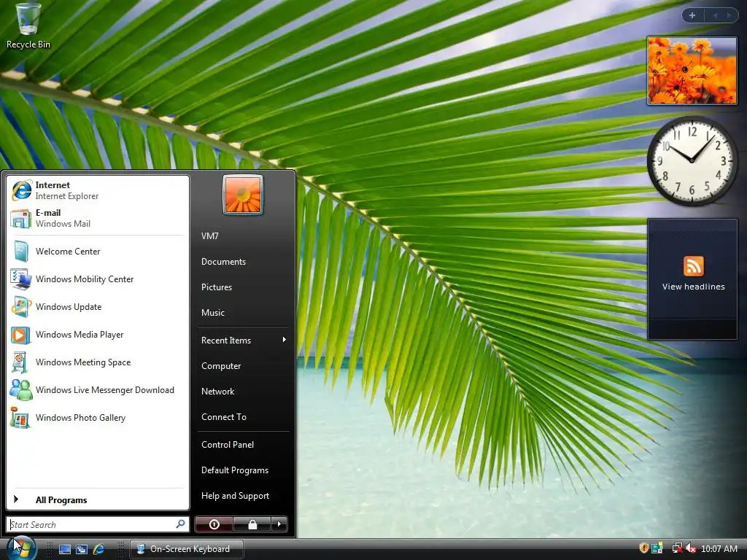
Task: Click the analog clock gadget
Action: (692, 161)
